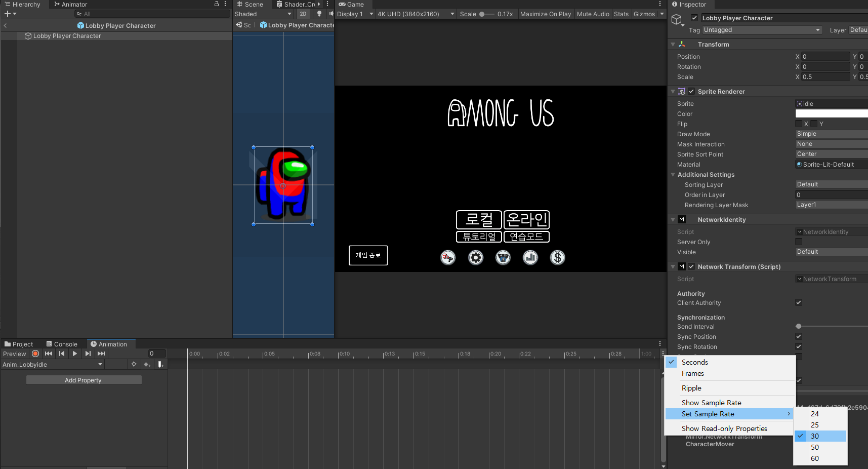This screenshot has width=868, height=469.
Task: Switch to the Animator tab
Action: coord(71,5)
